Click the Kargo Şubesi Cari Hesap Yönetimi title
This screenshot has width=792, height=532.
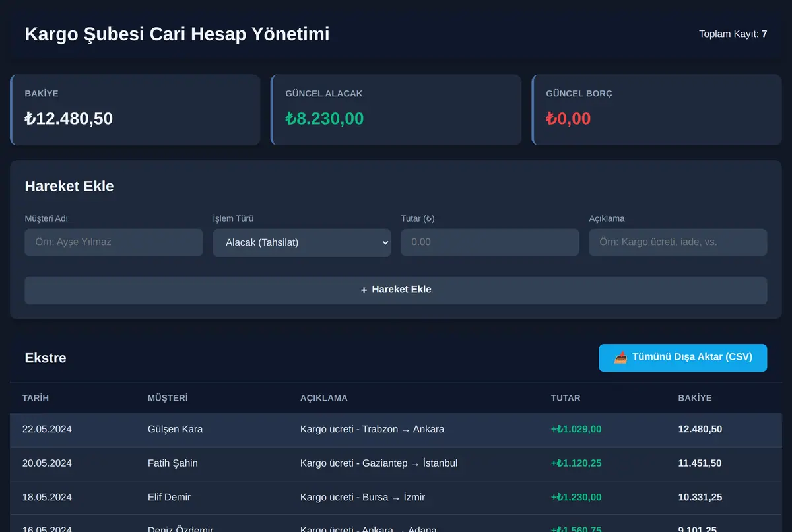(177, 34)
